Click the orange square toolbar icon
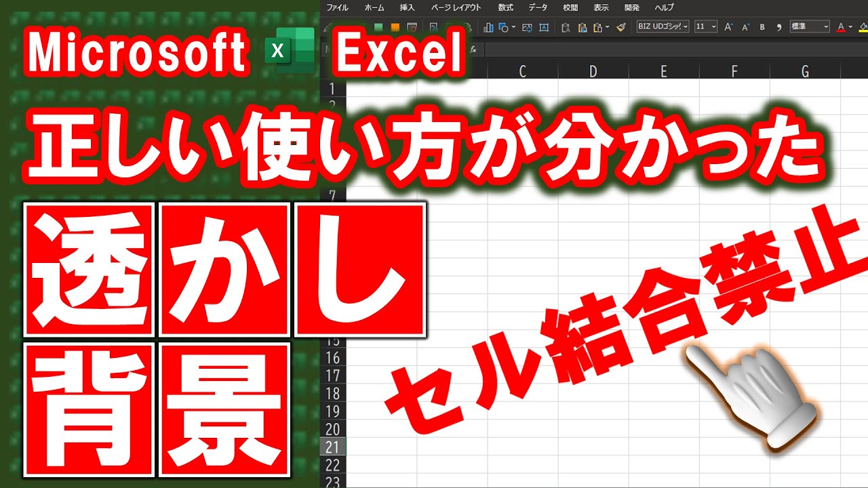 395,27
